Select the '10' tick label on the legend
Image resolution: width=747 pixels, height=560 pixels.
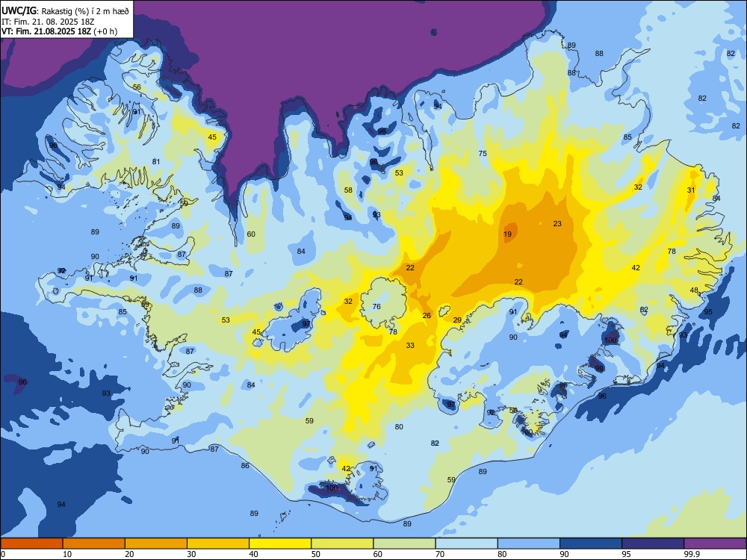coord(68,554)
